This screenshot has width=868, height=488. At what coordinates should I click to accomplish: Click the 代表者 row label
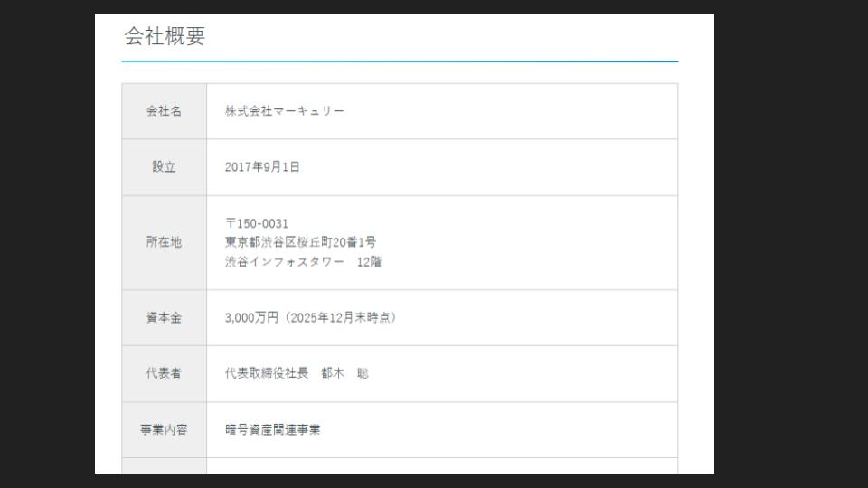[x=164, y=373]
